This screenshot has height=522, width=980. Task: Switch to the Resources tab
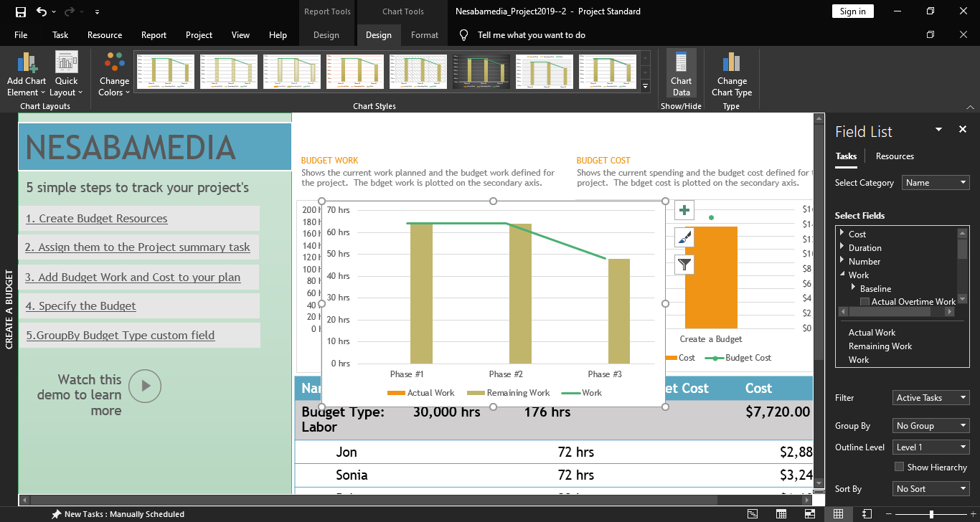[x=895, y=156]
